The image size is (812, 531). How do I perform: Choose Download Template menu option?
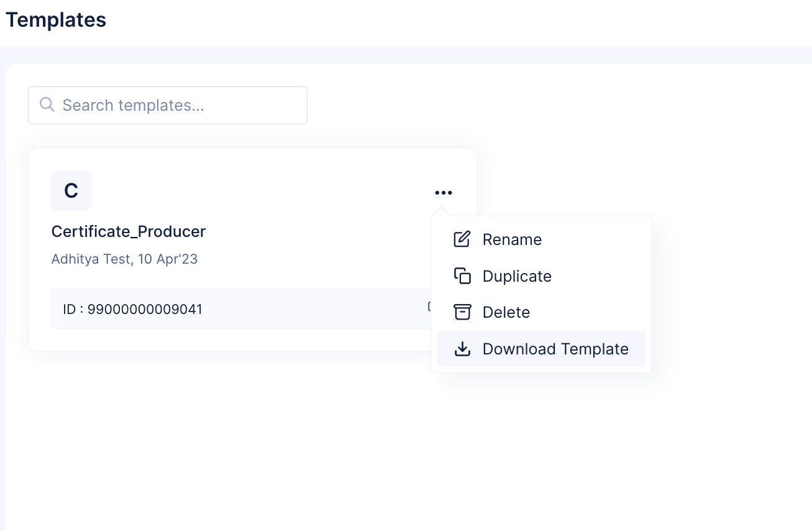point(555,349)
